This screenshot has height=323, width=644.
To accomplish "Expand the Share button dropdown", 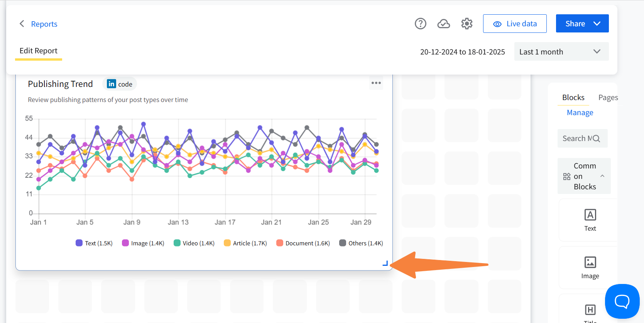I will coord(597,24).
